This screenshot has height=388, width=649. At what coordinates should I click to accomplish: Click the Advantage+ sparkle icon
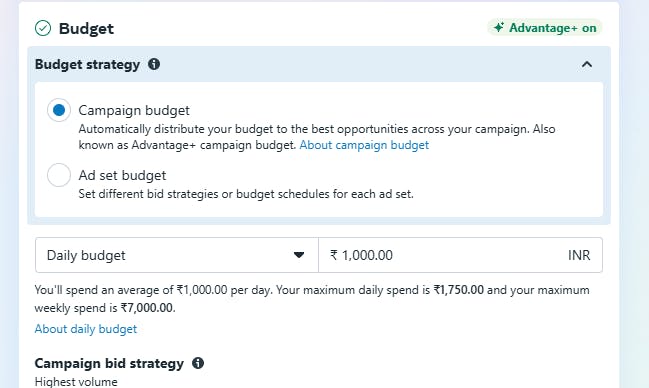point(499,27)
